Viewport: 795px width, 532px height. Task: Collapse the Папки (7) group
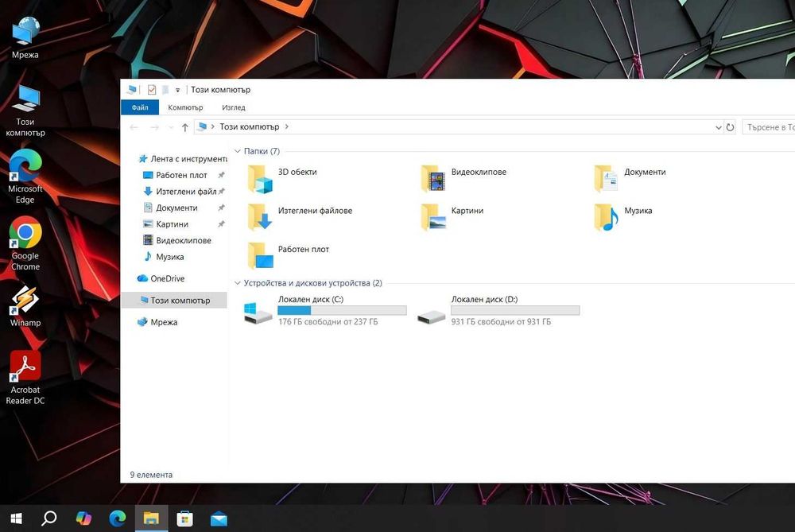(x=237, y=151)
